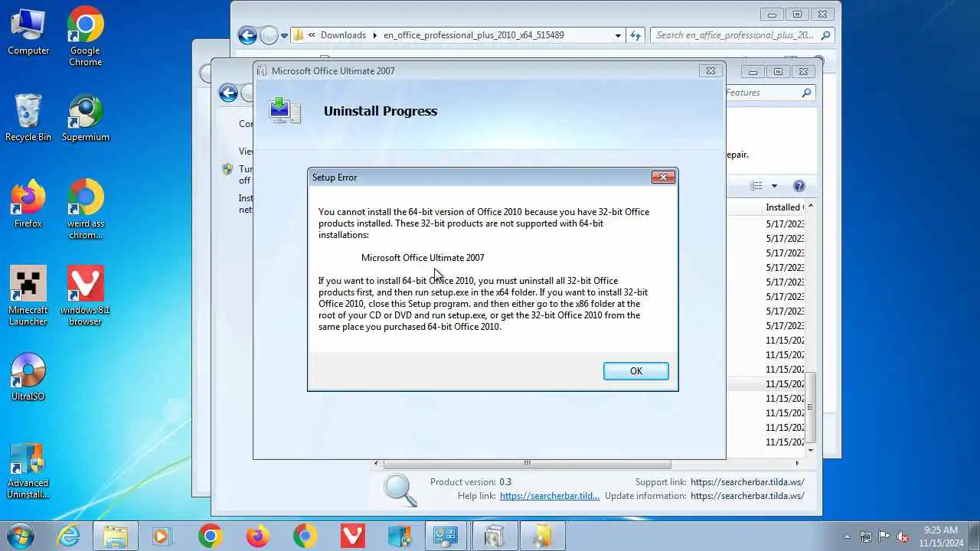
Task: Click the magnifier program icon in the details pane
Action: pos(400,490)
